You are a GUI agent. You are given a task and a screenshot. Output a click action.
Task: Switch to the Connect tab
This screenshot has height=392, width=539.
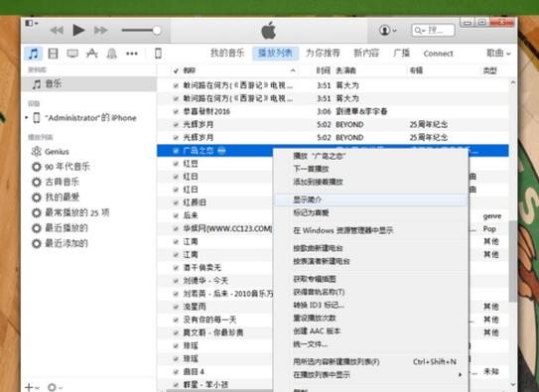pyautogui.click(x=438, y=54)
